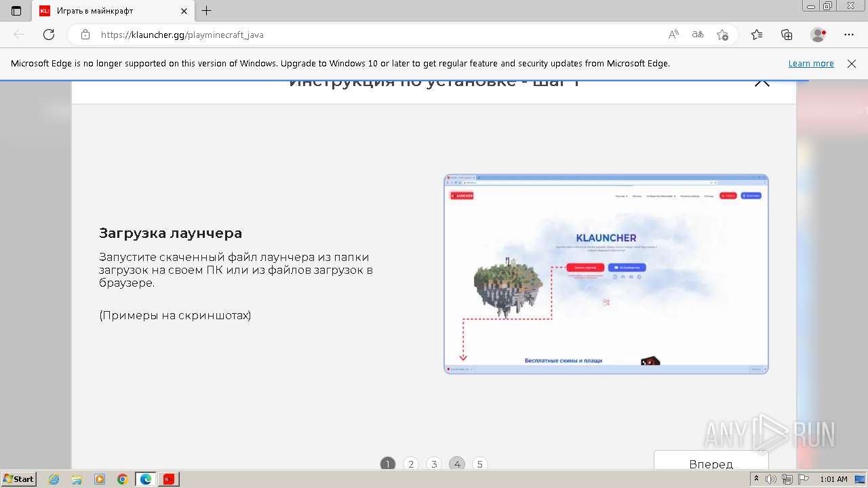Go to step 3 pagination dot
This screenshot has width=868, height=488.
pos(434,464)
